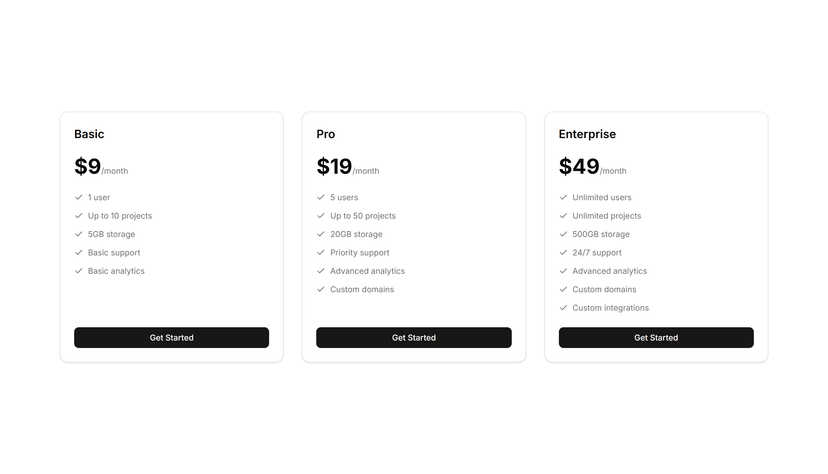828x474 pixels.
Task: Click the Pro plan heading
Action: pos(326,134)
